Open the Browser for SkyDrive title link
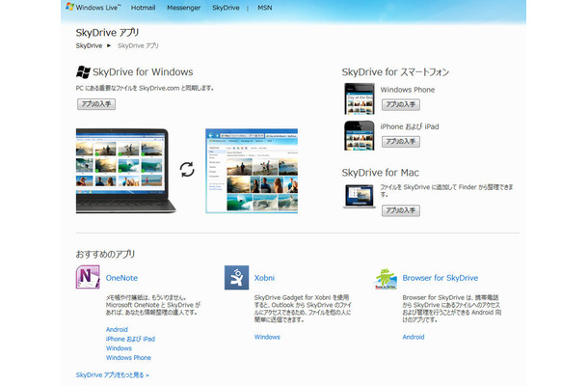This screenshot has height=386, width=588. (440, 278)
